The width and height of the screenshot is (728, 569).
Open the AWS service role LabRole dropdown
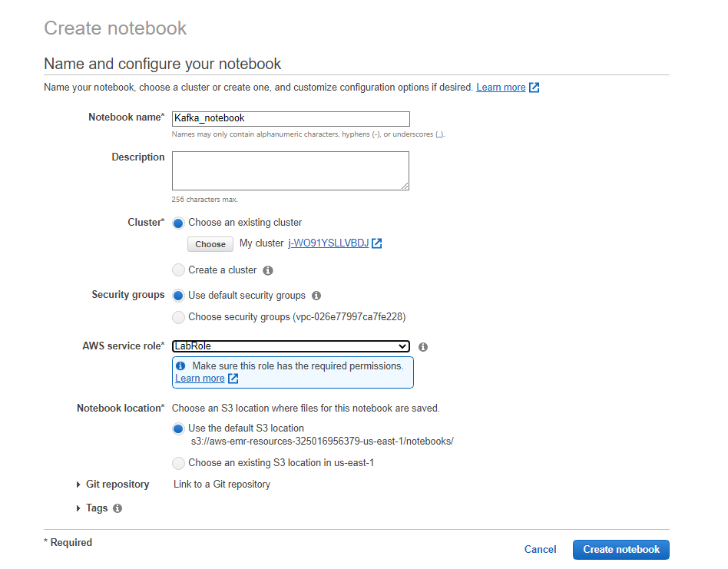pos(290,346)
